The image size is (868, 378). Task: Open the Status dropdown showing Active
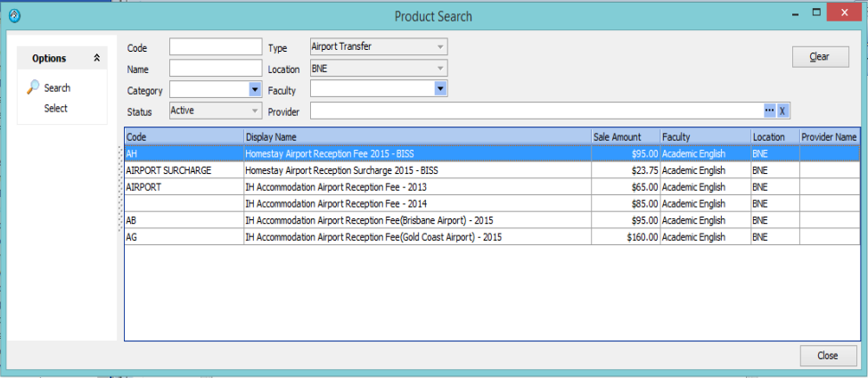[x=254, y=111]
